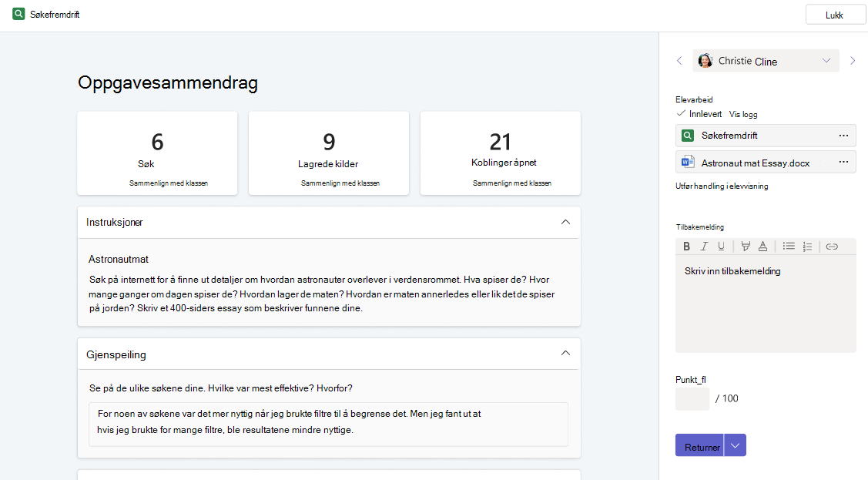
Task: Insert a bulleted list in feedback
Action: pyautogui.click(x=789, y=247)
